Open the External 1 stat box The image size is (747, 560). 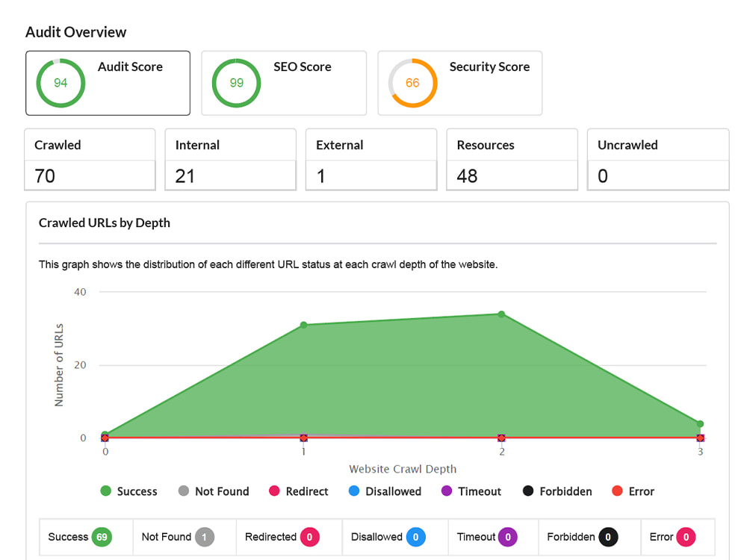pos(371,160)
